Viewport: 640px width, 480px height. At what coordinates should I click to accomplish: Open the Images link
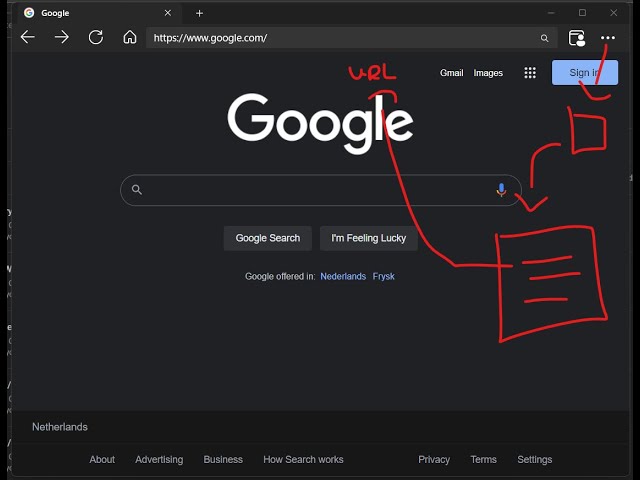click(x=488, y=73)
